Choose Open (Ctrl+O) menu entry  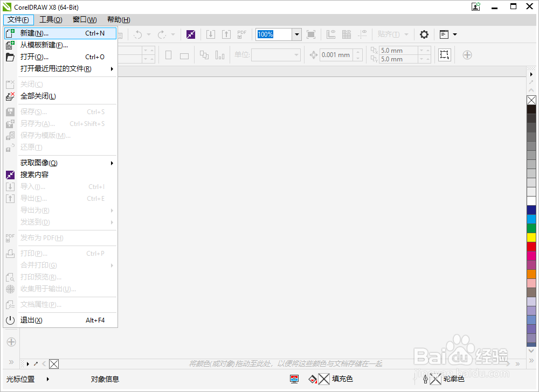(60, 57)
